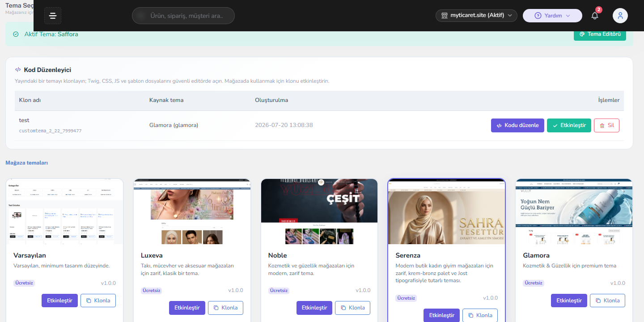
Task: Click the copy icon in Noble's Klonla button
Action: point(343,308)
